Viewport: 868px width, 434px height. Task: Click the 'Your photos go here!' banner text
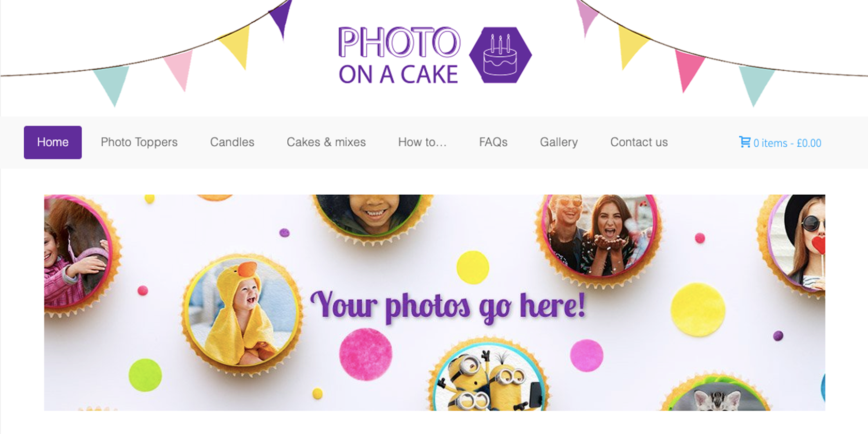coord(448,306)
